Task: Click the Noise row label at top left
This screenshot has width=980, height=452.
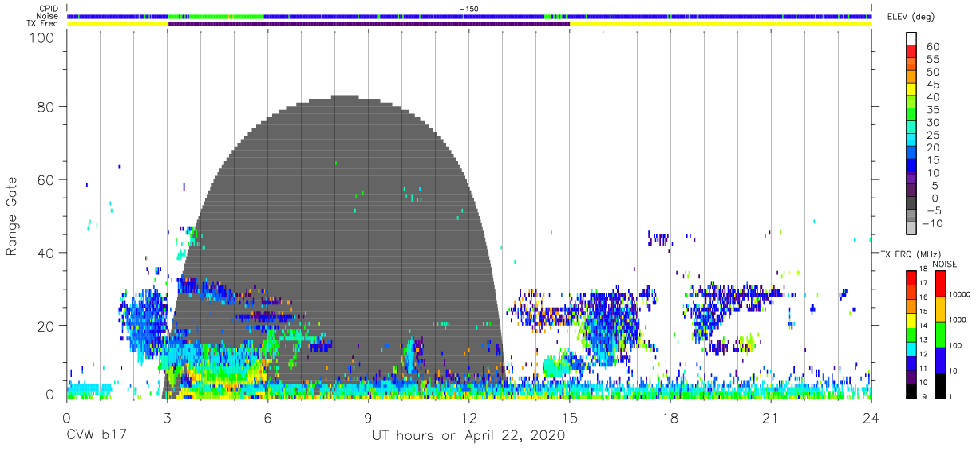Action: (x=48, y=16)
